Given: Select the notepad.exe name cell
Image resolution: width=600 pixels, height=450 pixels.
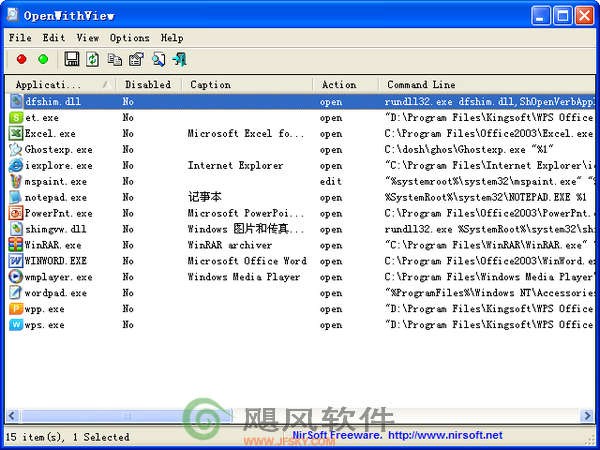Looking at the screenshot, I should pos(56,197).
